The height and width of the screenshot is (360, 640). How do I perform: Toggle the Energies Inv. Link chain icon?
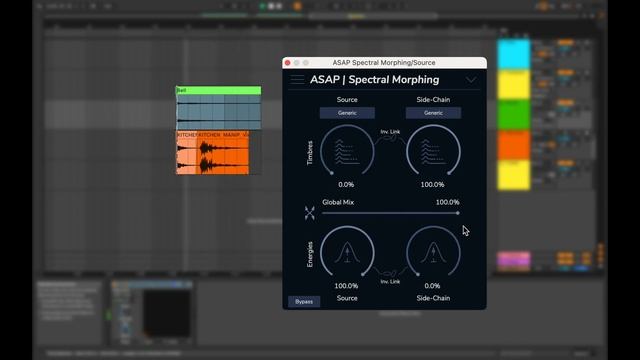[390, 273]
